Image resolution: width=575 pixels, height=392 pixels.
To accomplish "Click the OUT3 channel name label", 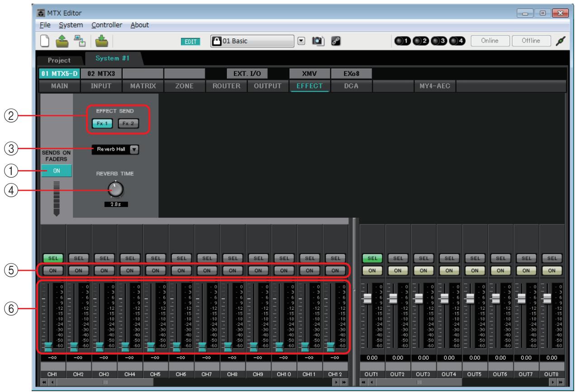I will pyautogui.click(x=424, y=374).
